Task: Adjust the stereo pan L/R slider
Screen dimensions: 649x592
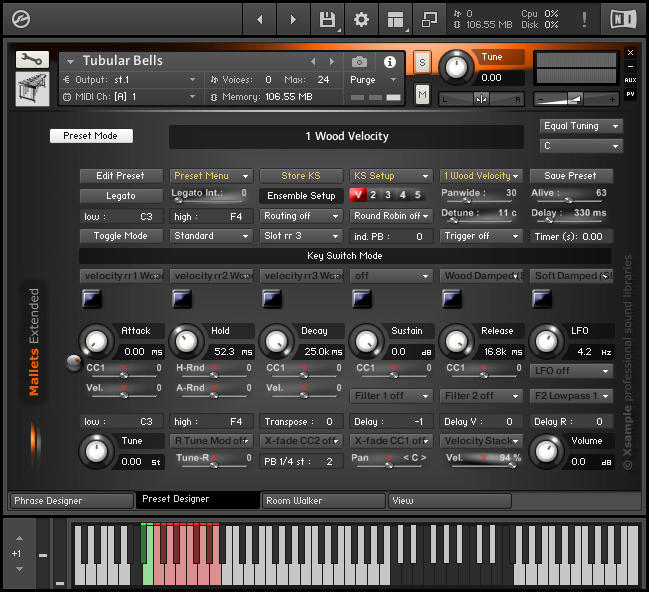Action: point(481,99)
